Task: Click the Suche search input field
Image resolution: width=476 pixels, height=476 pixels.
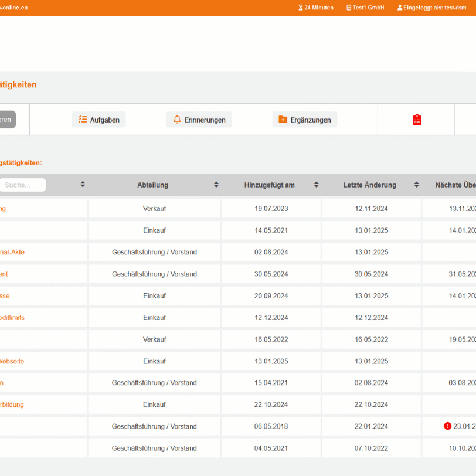Action: pos(22,185)
